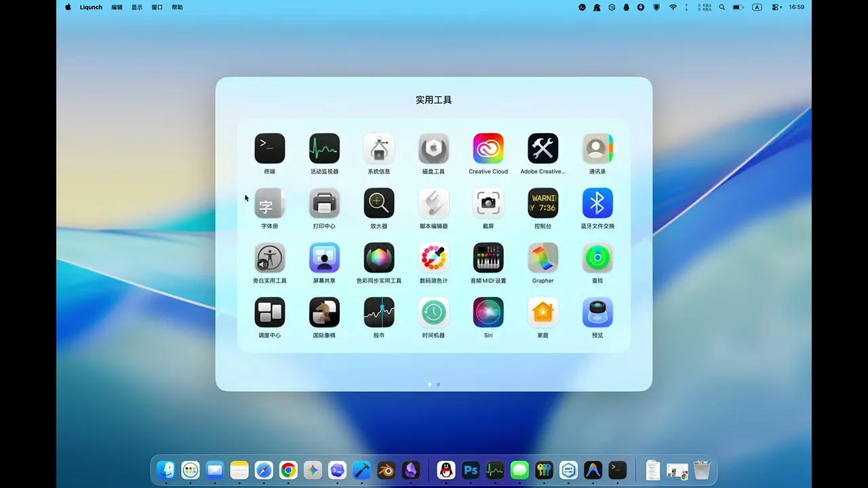Open 旁白实用工具 (VoiceOver Utility)
The image size is (868, 488).
click(270, 258)
